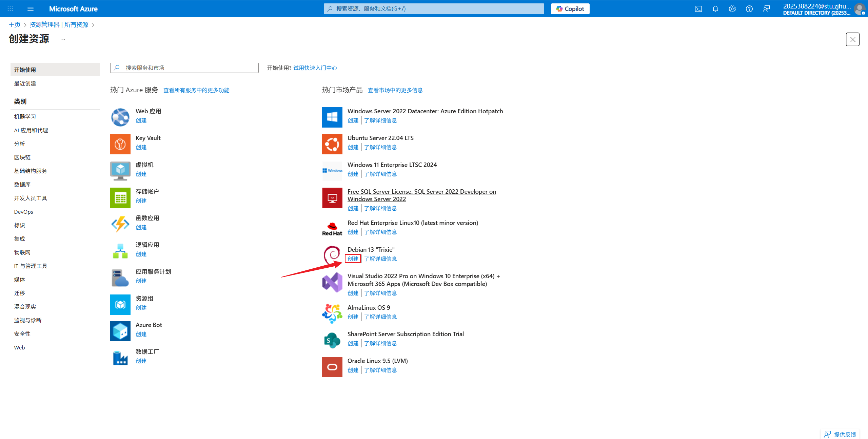Click 创建 under Key Vault
This screenshot has width=868, height=439.
[141, 147]
